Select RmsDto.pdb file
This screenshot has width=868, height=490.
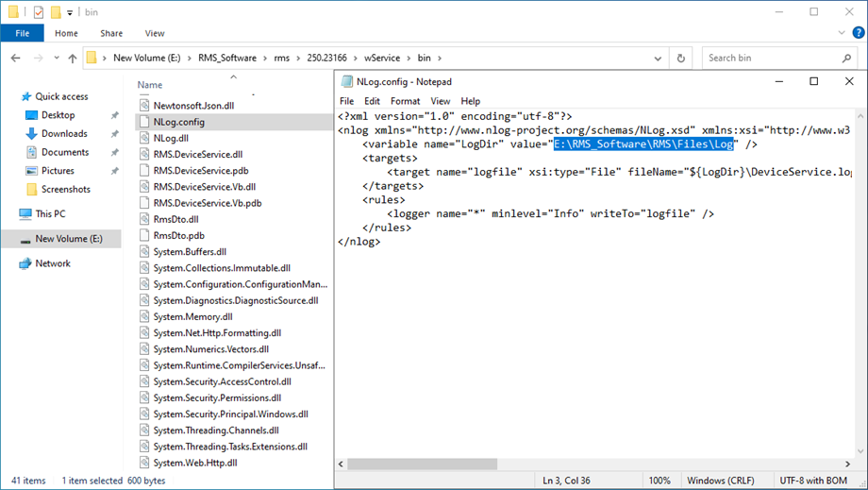(179, 235)
